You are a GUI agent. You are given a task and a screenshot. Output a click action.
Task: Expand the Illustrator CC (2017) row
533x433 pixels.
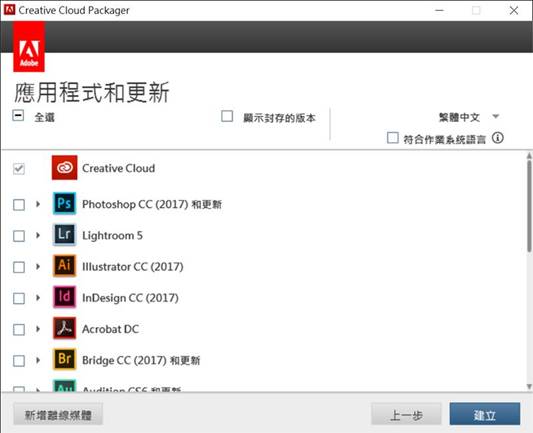coord(38,266)
